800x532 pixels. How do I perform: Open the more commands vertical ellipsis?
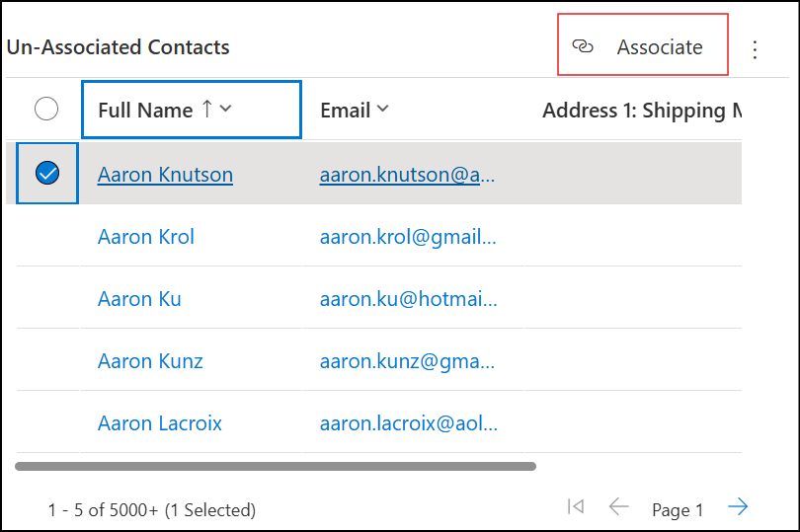click(755, 49)
